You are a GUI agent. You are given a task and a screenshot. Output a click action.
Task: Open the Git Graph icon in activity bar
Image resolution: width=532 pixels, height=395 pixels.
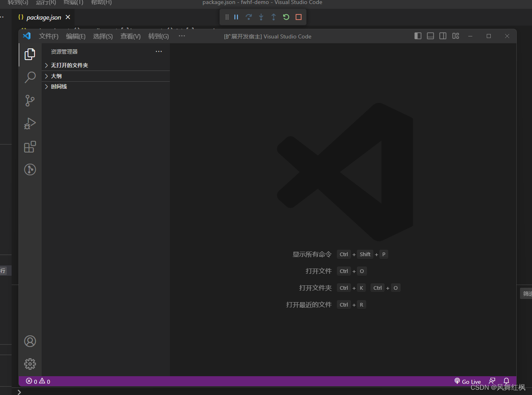point(30,169)
